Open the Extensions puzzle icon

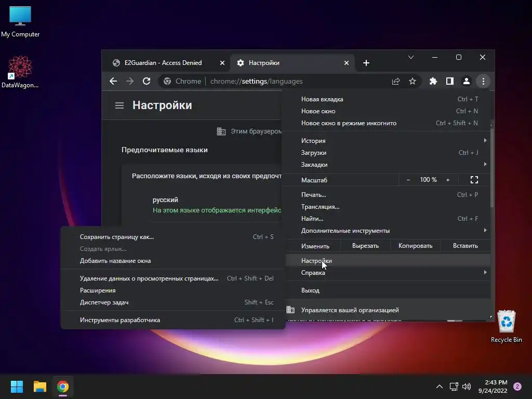(433, 81)
